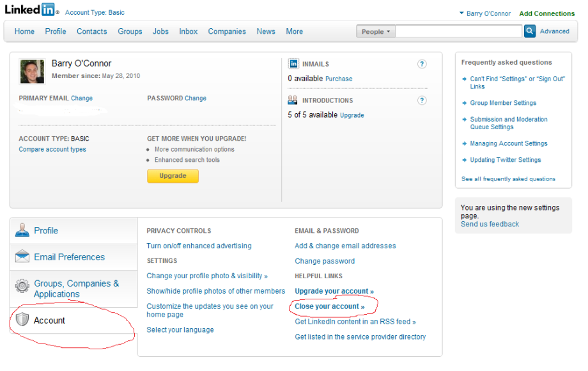The width and height of the screenshot is (588, 371).
Task: Select the Profile settings tab
Action: tap(74, 231)
